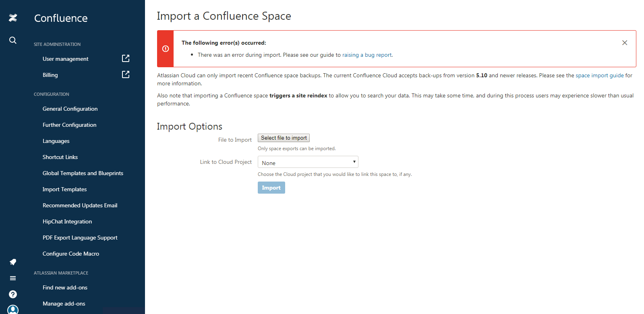Click the blue Import button
Screen dimensions: 644x314
coord(271,188)
